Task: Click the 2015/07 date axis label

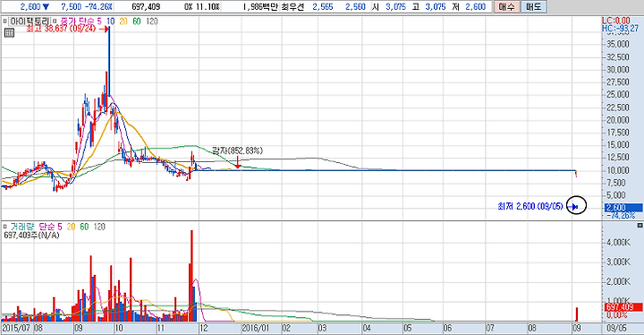Action: (x=16, y=329)
